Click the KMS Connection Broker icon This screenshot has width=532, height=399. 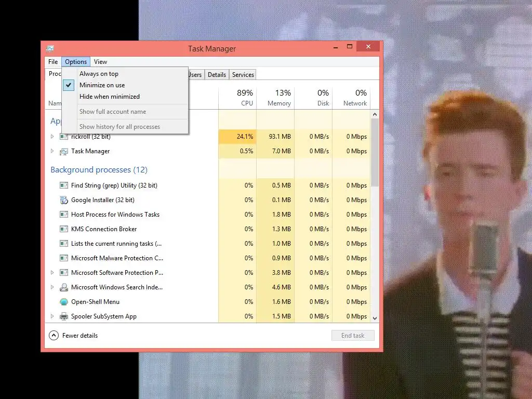(64, 229)
